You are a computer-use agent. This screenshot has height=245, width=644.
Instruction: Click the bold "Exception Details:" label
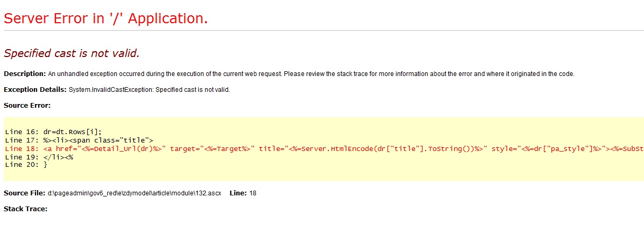click(x=35, y=90)
